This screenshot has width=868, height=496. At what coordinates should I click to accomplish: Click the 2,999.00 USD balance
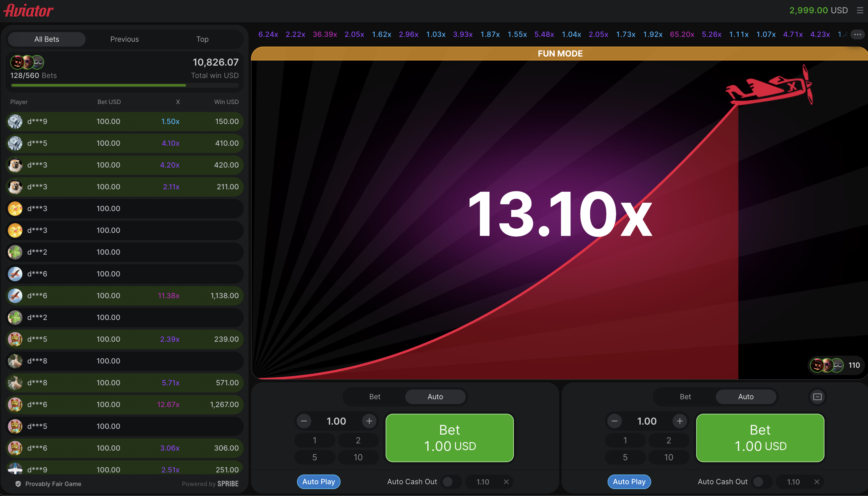(x=819, y=10)
